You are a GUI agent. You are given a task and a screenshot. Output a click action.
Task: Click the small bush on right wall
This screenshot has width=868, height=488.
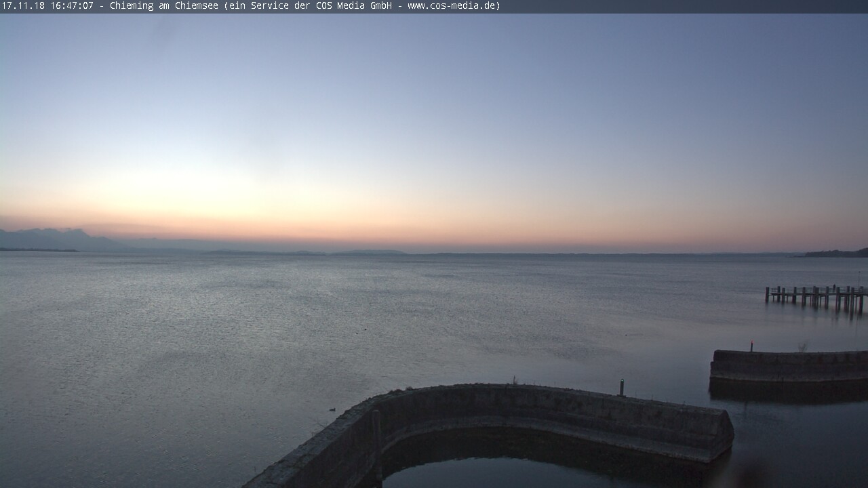tap(802, 347)
